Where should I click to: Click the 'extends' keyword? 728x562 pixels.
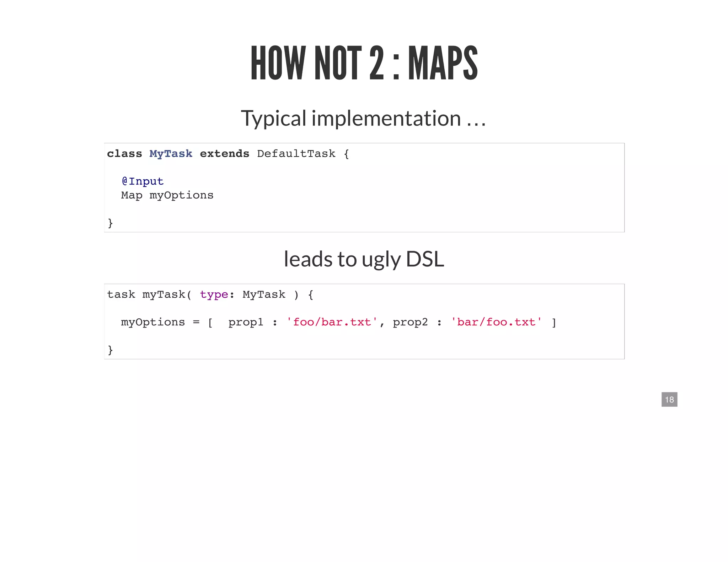225,153
